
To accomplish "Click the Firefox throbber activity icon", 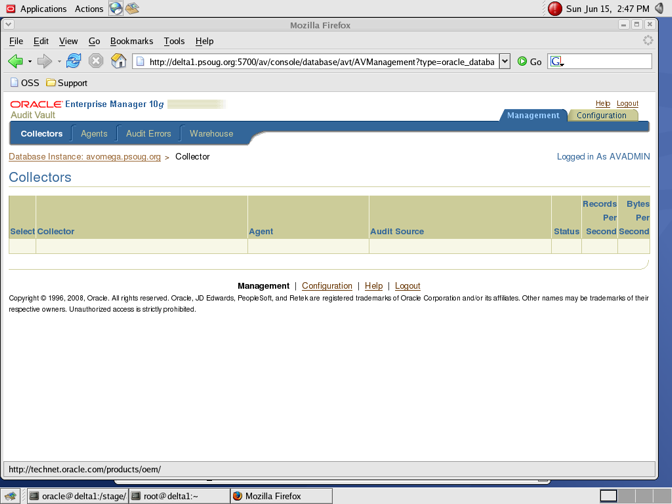I will (x=648, y=40).
